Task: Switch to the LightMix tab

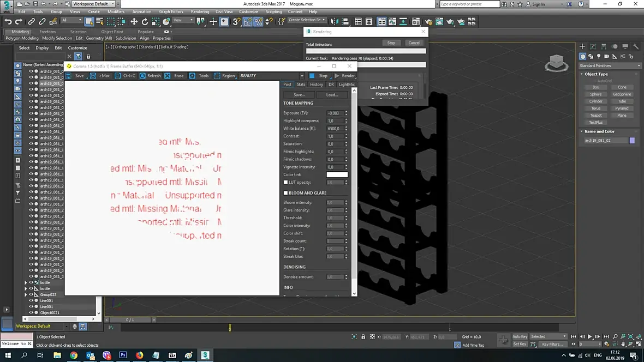Action: (x=346, y=85)
